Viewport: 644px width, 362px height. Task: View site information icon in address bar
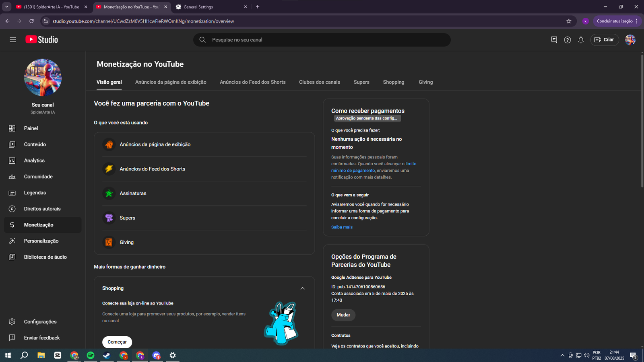[x=46, y=21]
